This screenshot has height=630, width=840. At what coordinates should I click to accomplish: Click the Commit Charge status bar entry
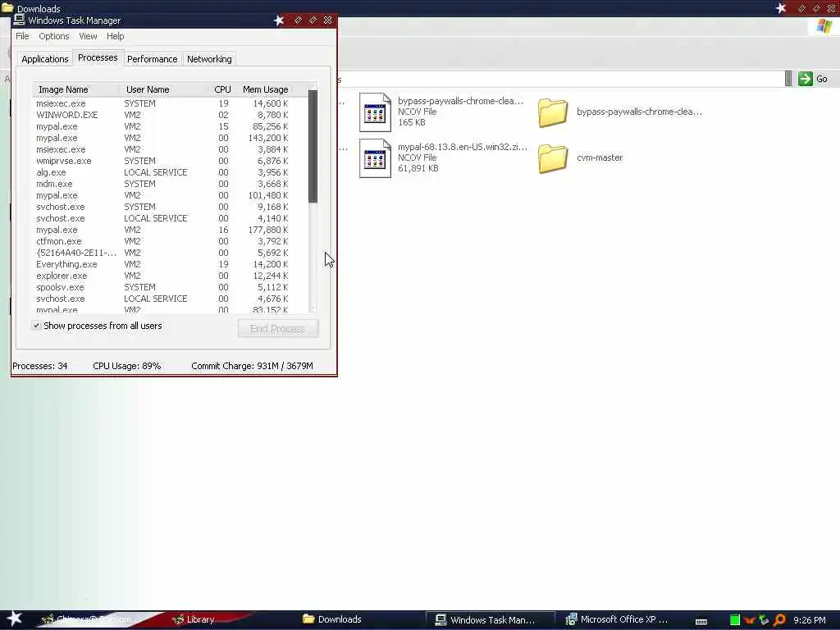point(253,366)
